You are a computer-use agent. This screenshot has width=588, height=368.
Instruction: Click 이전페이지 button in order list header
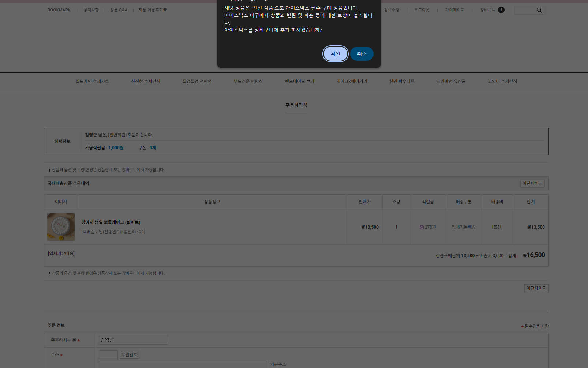(x=532, y=184)
